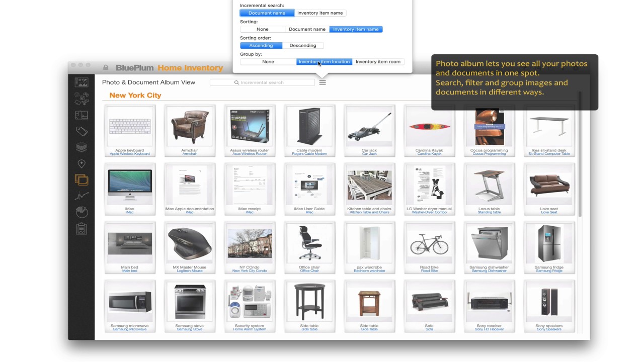Follow the Apple Wireless Keyboard item link

point(130,154)
